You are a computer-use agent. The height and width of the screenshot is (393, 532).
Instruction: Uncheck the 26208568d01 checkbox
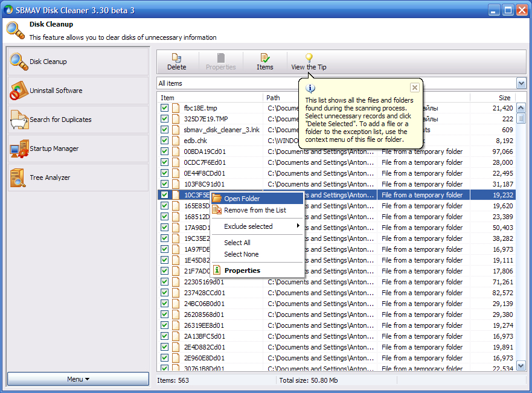pyautogui.click(x=165, y=315)
